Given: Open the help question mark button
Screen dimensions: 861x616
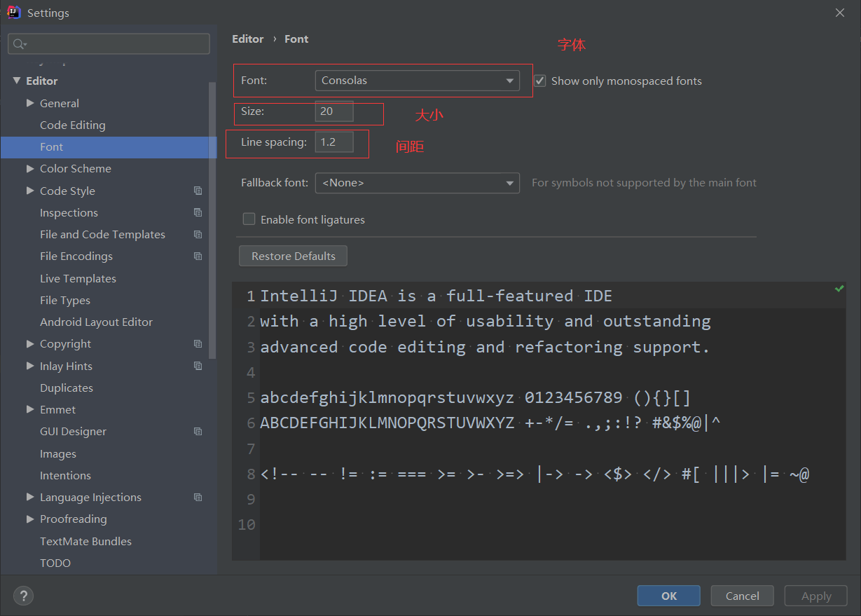Looking at the screenshot, I should coord(24,596).
